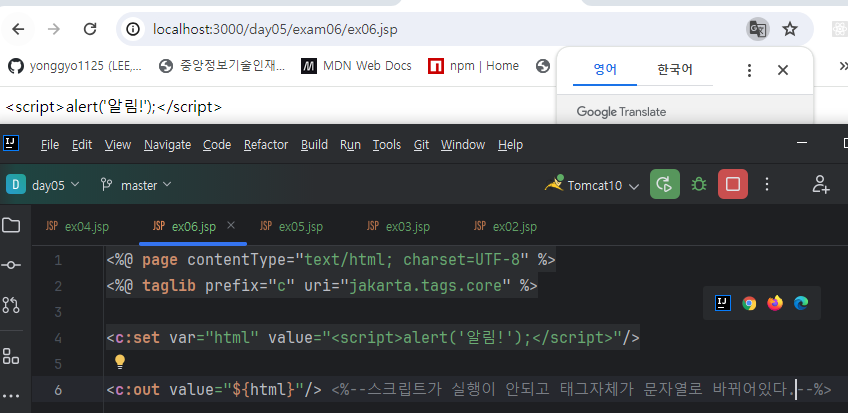
Task: Minimize the IntelliJ window
Action: (x=802, y=143)
